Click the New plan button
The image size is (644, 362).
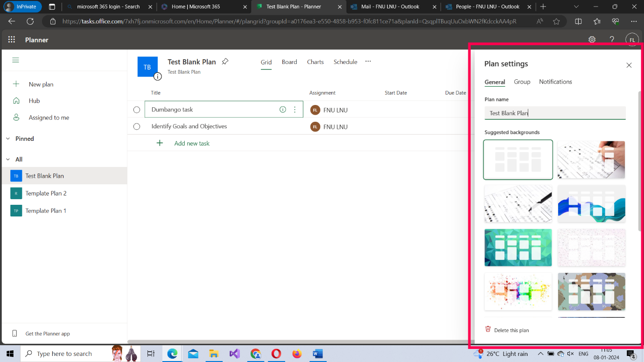coord(41,84)
